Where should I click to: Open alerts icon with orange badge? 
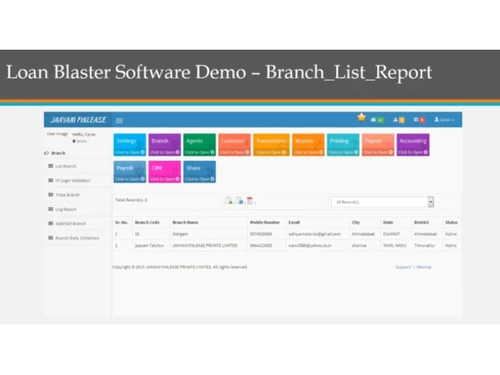(399, 120)
